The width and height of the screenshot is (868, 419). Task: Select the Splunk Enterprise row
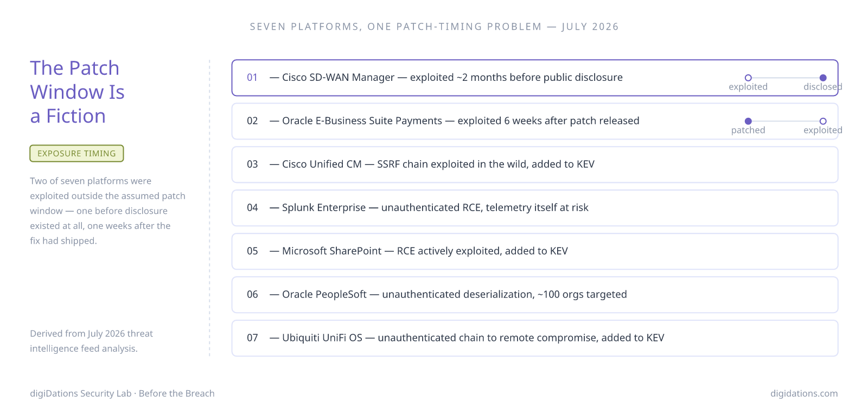535,208
